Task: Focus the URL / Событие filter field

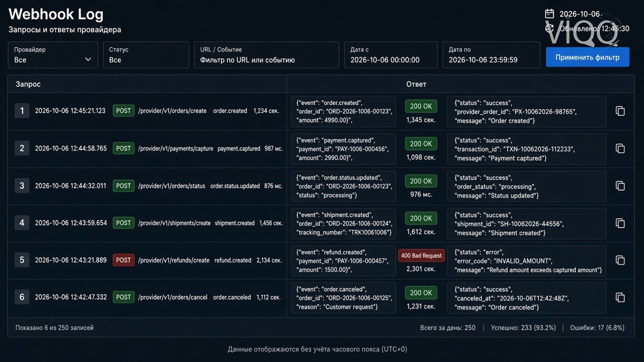Action: [267, 55]
